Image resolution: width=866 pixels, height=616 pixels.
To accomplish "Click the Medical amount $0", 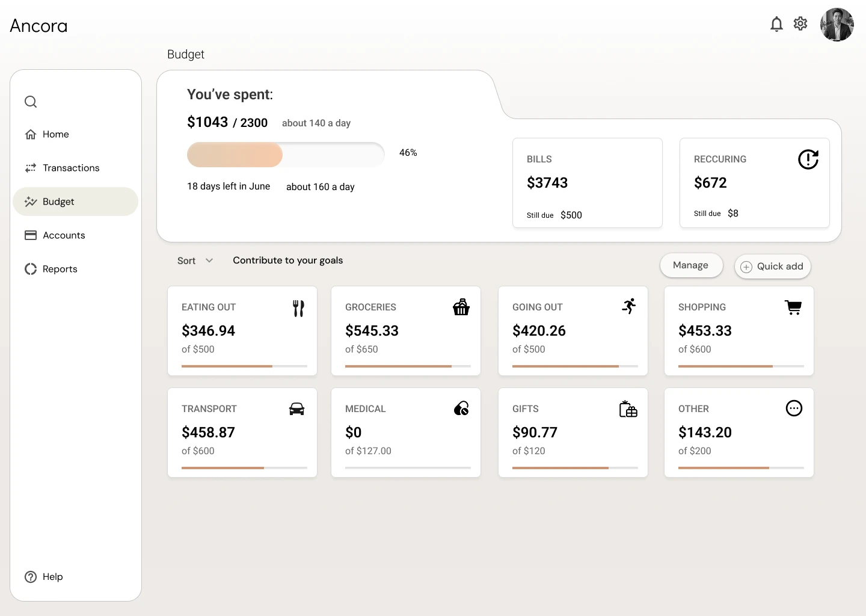I will [354, 433].
